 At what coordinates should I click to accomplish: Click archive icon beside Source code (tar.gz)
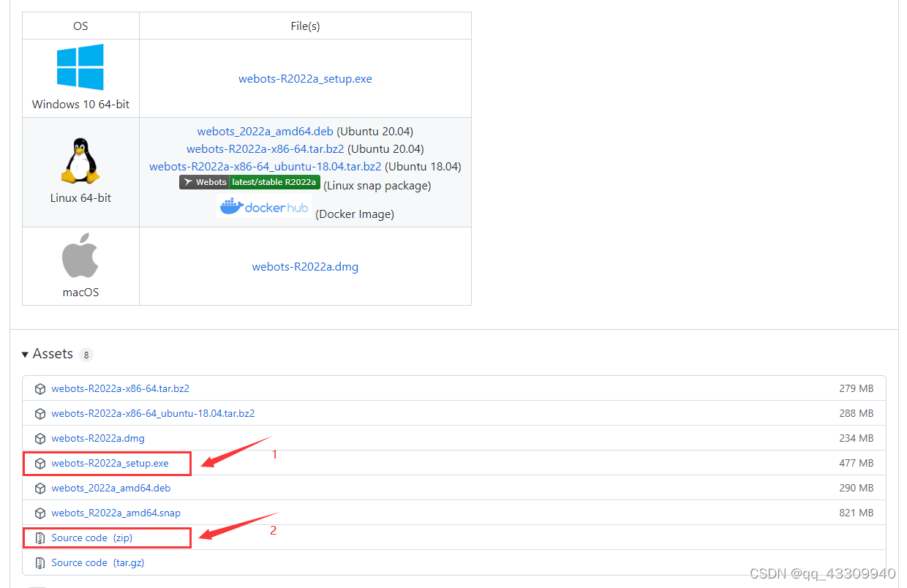(40, 563)
